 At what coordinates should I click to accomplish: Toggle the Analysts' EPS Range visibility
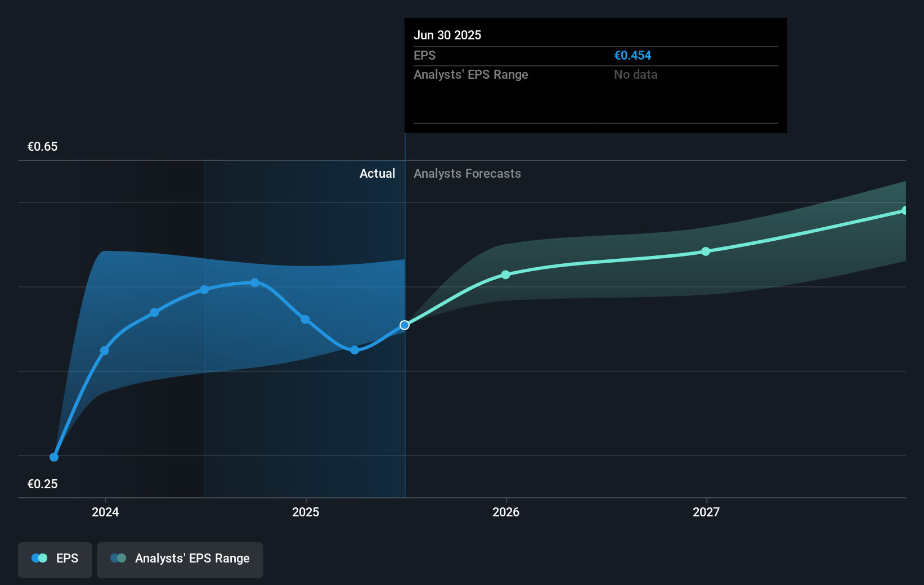(x=180, y=559)
